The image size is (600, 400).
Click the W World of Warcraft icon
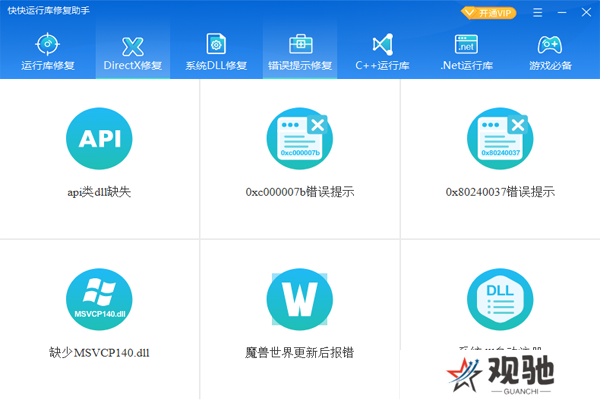tap(300, 299)
